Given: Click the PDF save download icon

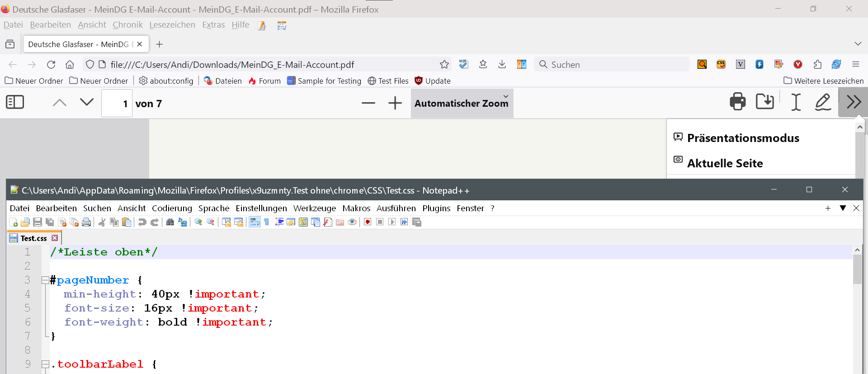Looking at the screenshot, I should pos(764,102).
